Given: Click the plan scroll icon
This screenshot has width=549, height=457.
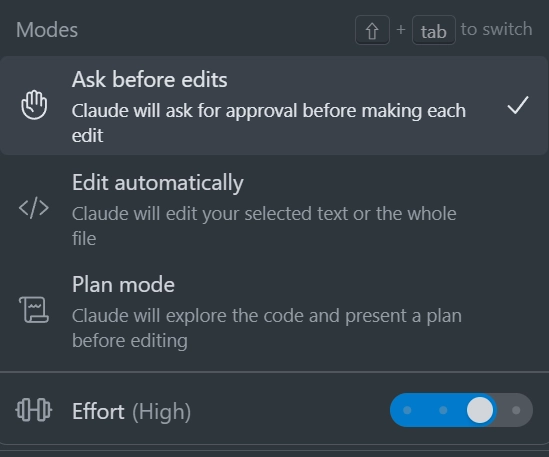Looking at the screenshot, I should 34,310.
